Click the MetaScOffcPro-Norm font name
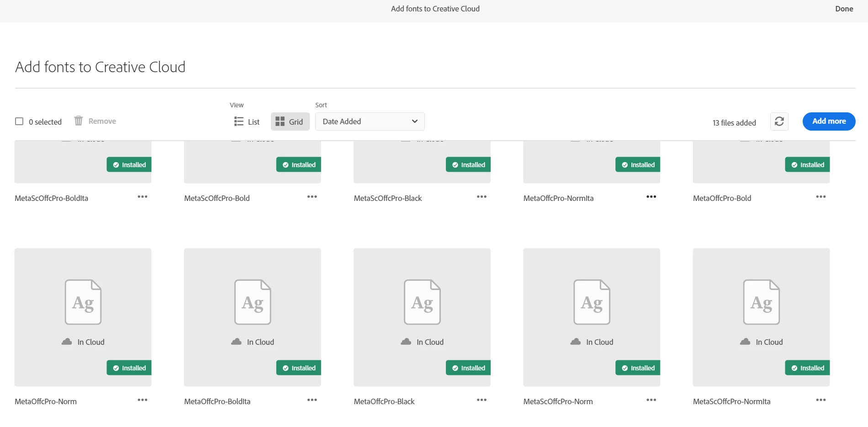Viewport: 868px width, 427px height. tap(558, 401)
